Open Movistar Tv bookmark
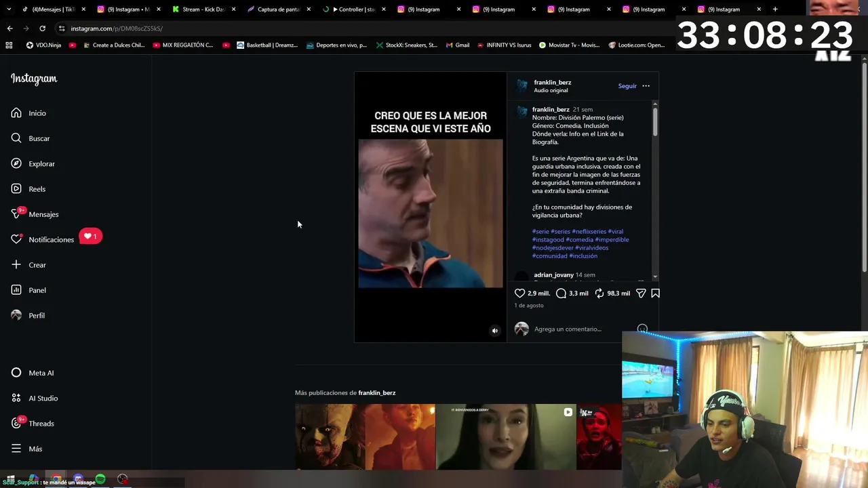Screen dimensions: 868x488 tap(569, 45)
